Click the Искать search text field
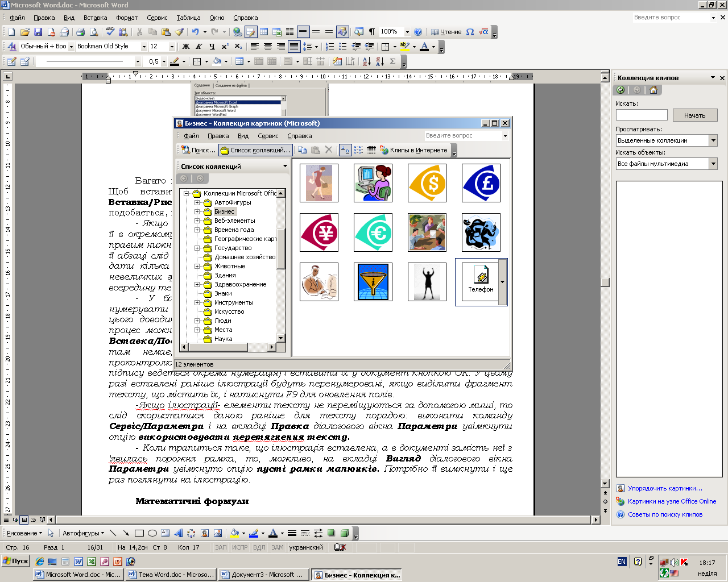This screenshot has width=728, height=582. coord(642,115)
